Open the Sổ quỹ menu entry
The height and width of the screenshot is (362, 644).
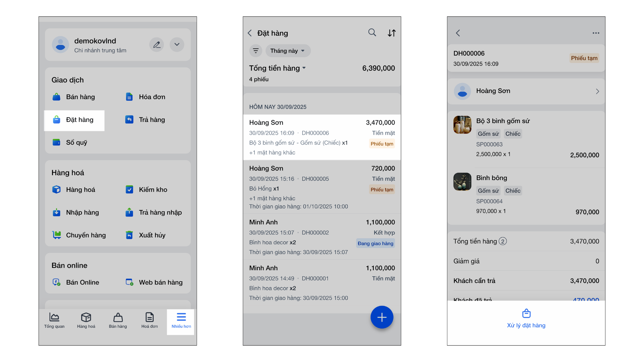70,142
